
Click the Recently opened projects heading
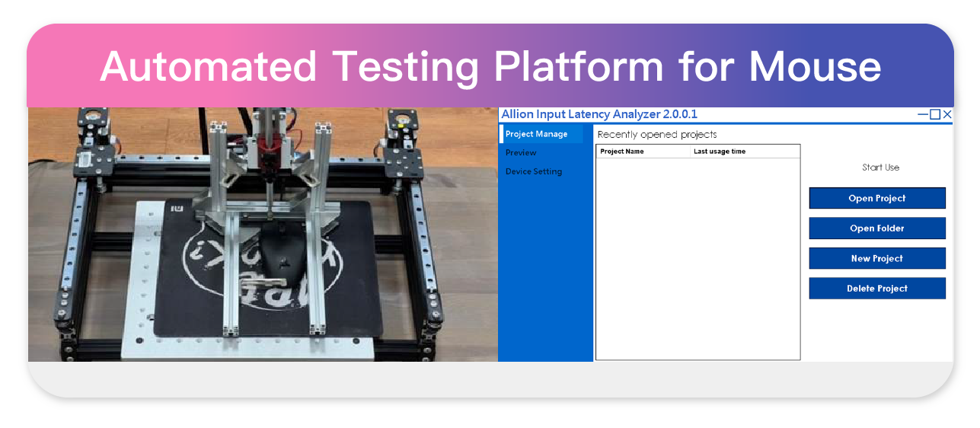click(657, 135)
